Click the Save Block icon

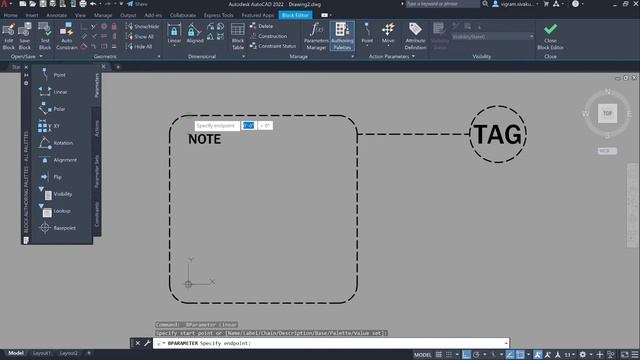[24, 36]
